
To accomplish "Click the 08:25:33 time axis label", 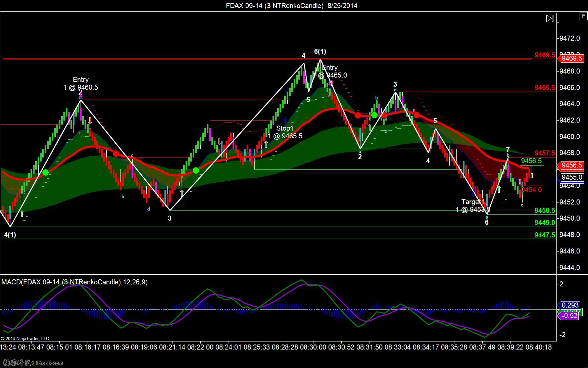I will click(x=257, y=347).
